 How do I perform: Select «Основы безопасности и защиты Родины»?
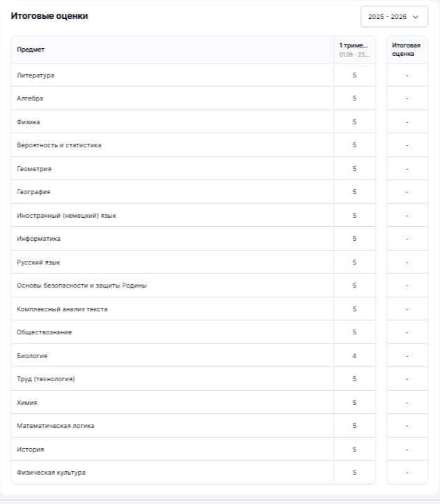click(82, 286)
